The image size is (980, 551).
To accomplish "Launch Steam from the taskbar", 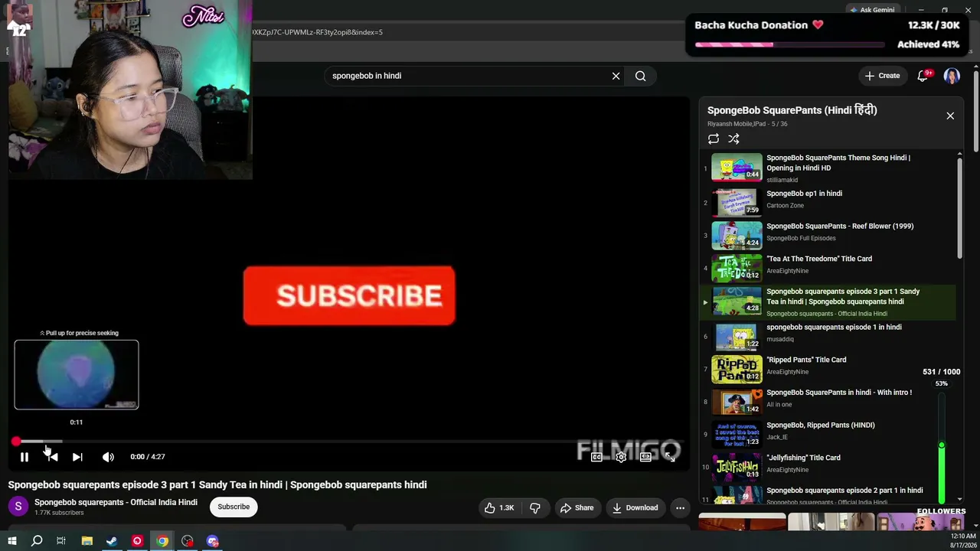I will (x=112, y=541).
